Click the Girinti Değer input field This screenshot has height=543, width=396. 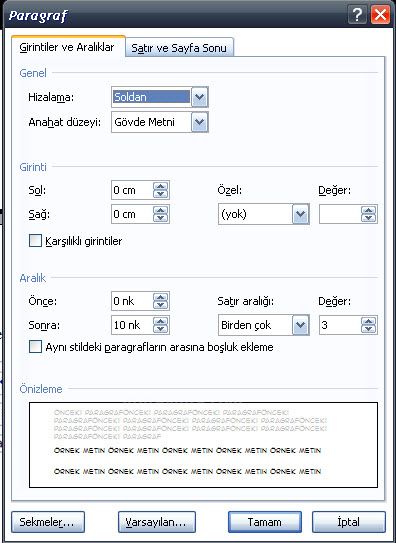pos(340,214)
